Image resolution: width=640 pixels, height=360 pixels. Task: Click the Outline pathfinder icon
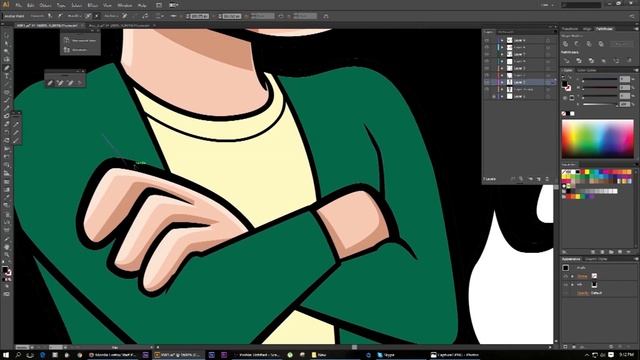tap(616, 60)
